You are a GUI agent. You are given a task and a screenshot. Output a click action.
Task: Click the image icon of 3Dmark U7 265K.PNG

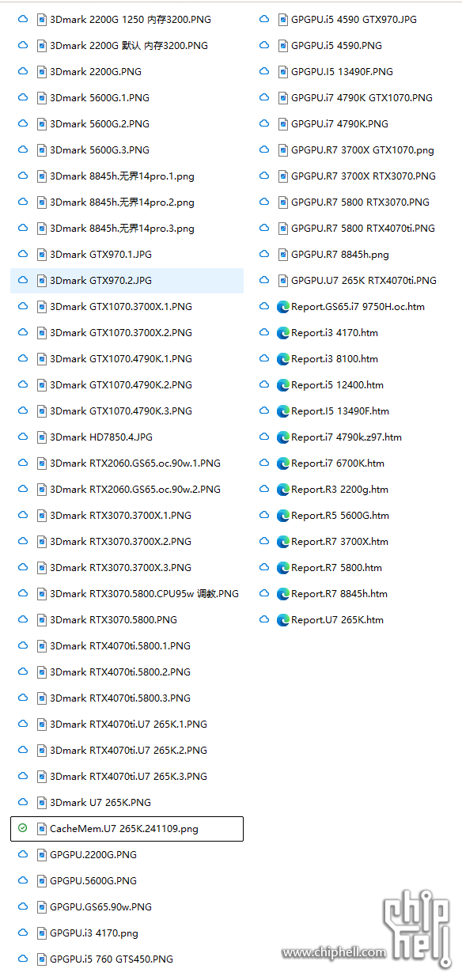pyautogui.click(x=42, y=803)
